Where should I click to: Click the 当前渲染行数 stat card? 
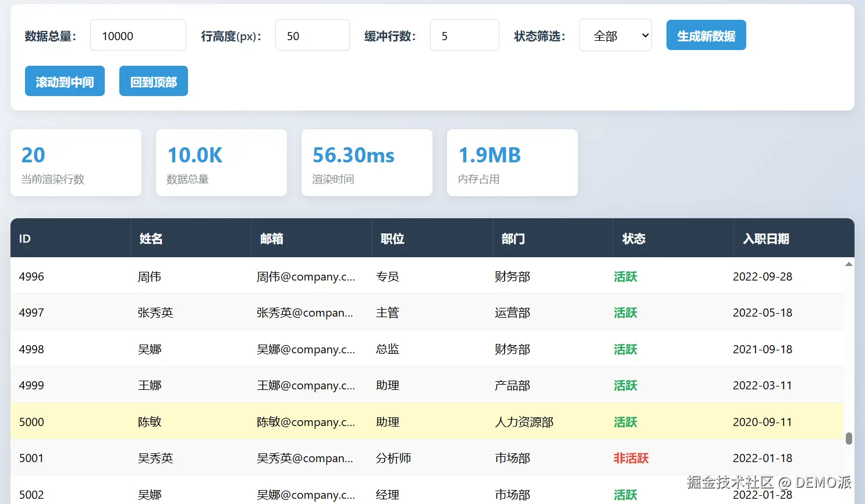coord(76,163)
